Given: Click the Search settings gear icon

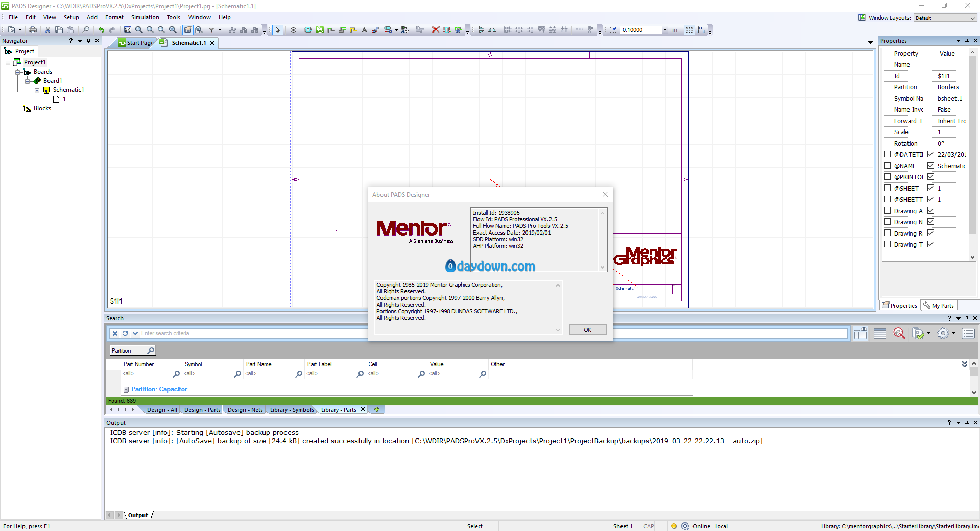Looking at the screenshot, I should [943, 334].
